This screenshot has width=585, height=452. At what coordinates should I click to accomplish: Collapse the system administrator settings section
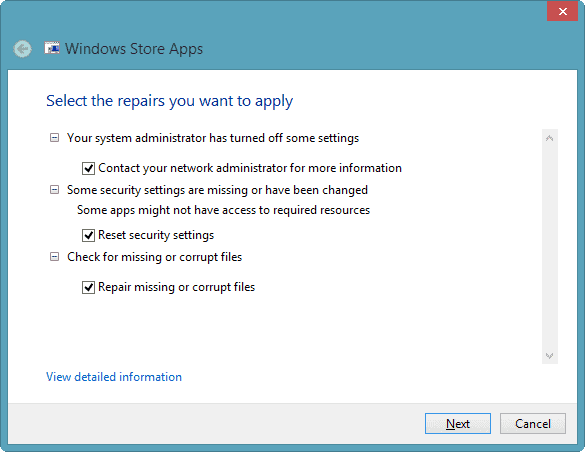(x=54, y=138)
